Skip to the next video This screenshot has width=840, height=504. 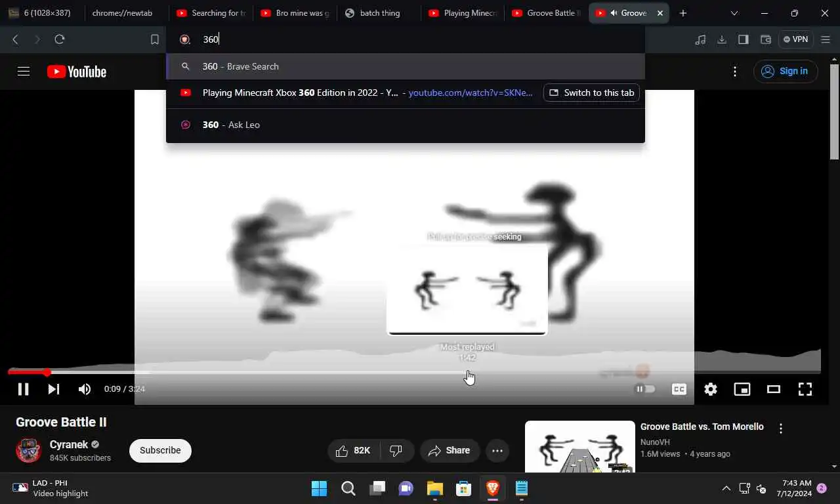(x=54, y=389)
